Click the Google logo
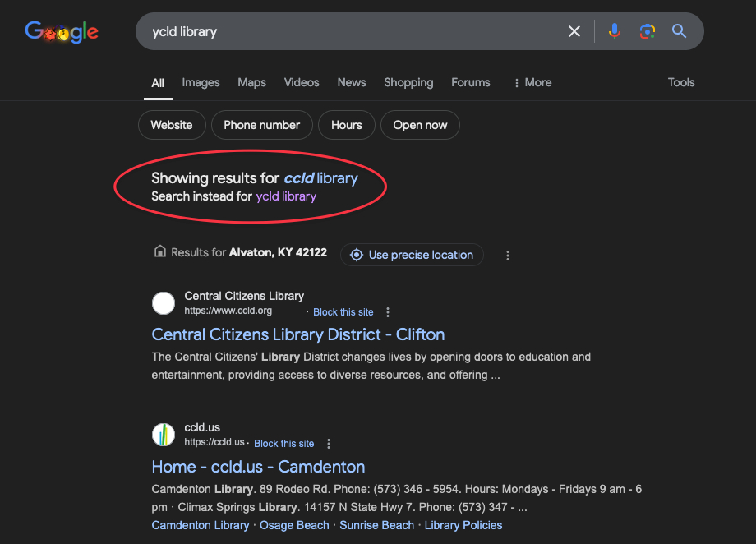The height and width of the screenshot is (544, 756). (62, 32)
